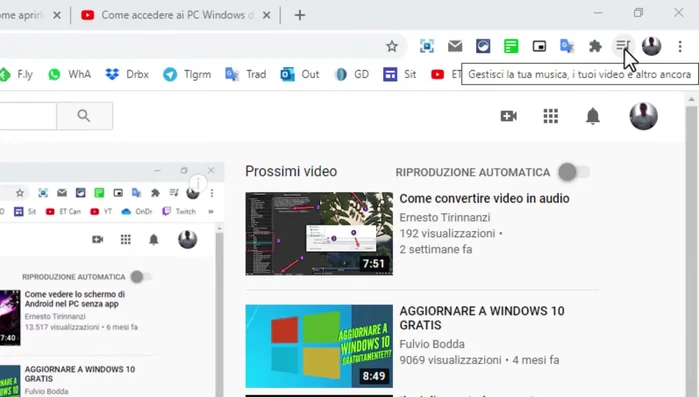Viewport: 699px width, 397px height.
Task: Click OnDr bookmark in embedded video window
Action: pos(137,211)
